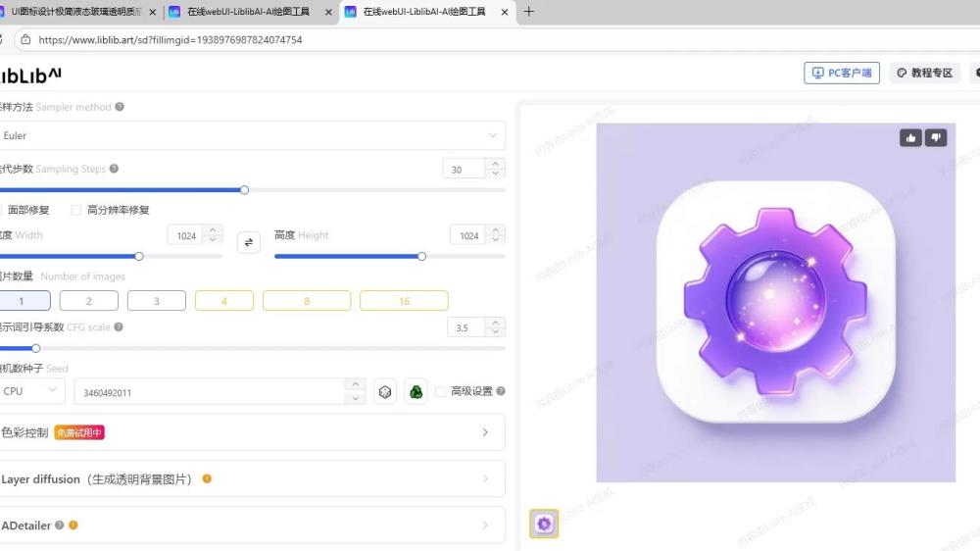Enable the 高分辨率修复 checkbox
This screenshot has width=980, height=551.
(76, 210)
